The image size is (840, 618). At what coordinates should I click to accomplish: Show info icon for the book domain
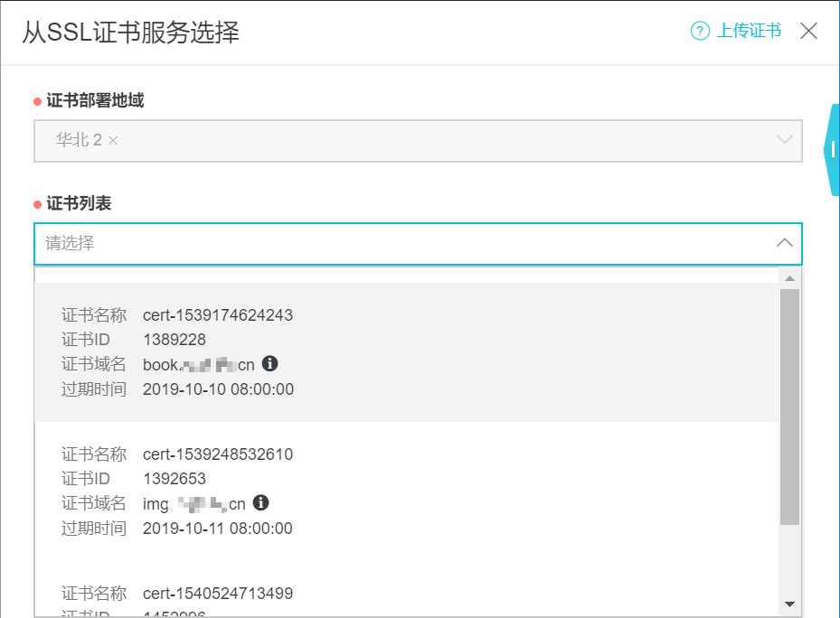pos(269,364)
